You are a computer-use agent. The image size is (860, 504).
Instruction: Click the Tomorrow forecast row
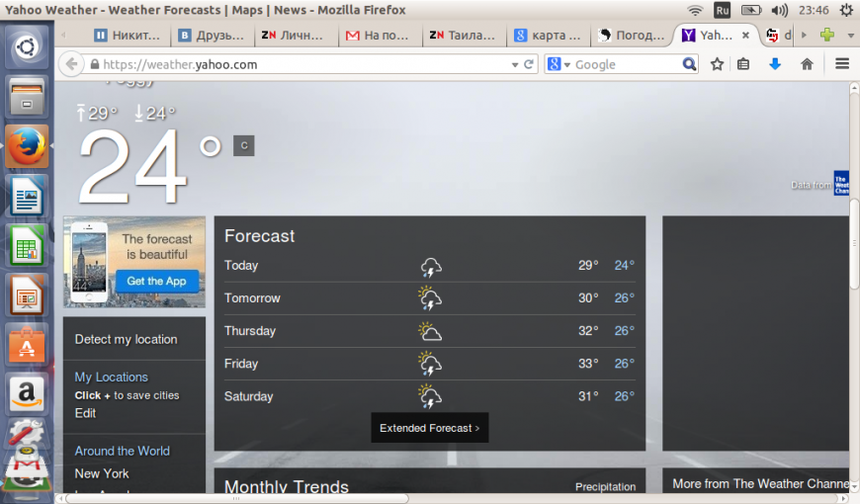coord(429,298)
